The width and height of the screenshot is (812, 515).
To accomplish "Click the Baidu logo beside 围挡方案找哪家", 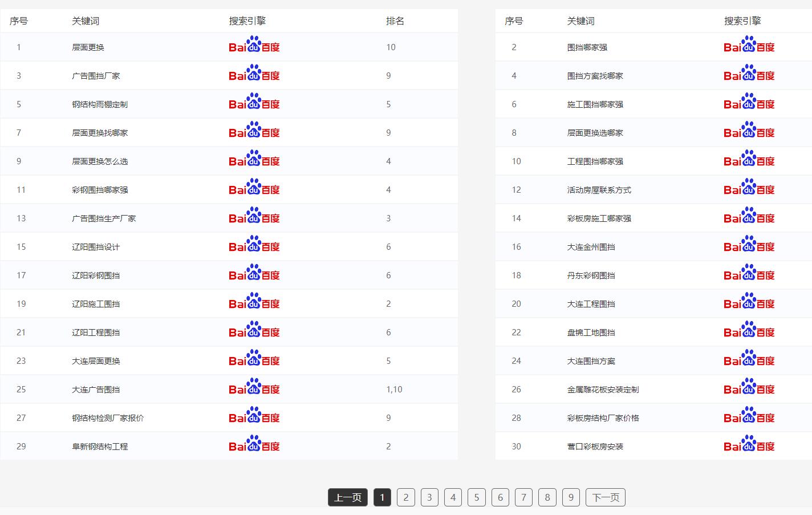I will click(749, 73).
